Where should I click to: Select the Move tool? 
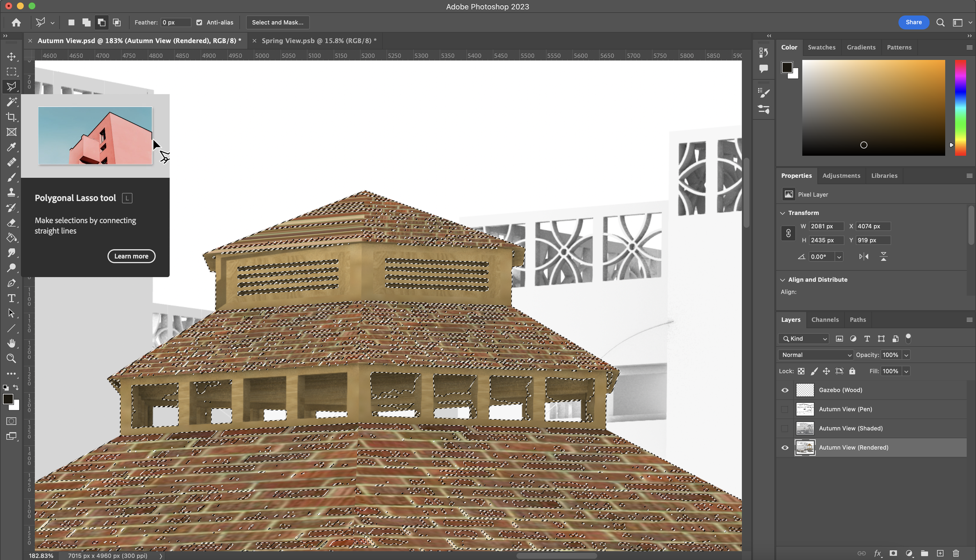[11, 57]
